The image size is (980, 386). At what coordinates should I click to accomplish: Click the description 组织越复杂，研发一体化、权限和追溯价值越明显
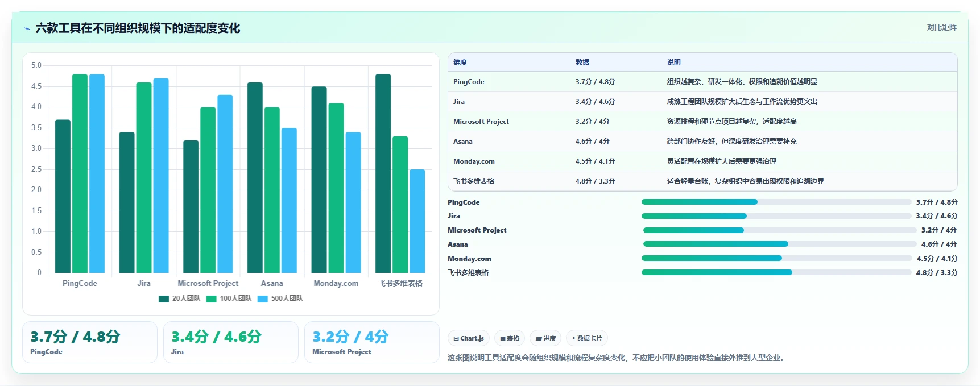tap(742, 82)
